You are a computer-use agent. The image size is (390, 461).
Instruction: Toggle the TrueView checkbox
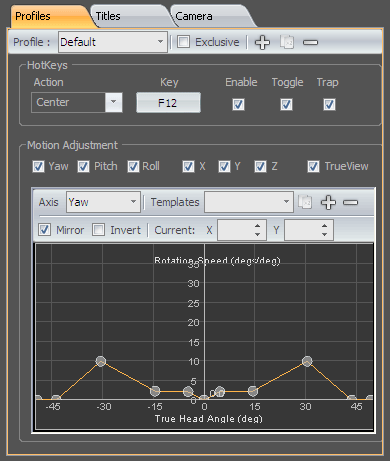tap(313, 166)
